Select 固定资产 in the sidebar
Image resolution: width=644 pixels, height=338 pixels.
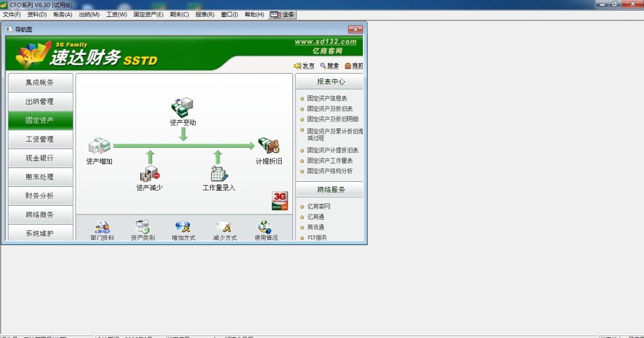(x=40, y=120)
